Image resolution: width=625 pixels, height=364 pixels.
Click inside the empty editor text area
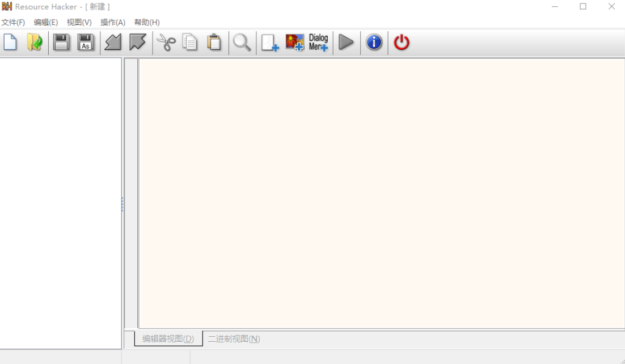coord(381,193)
